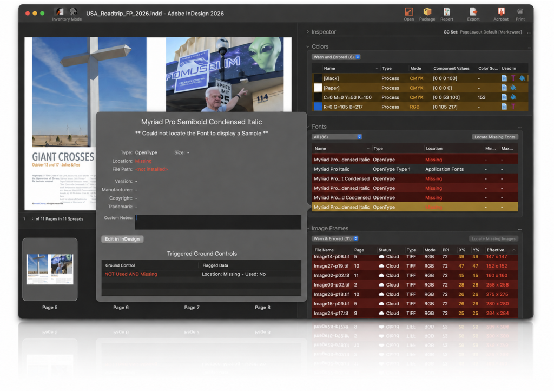Click the Export toolbar icon
554x392 pixels.
[473, 15]
